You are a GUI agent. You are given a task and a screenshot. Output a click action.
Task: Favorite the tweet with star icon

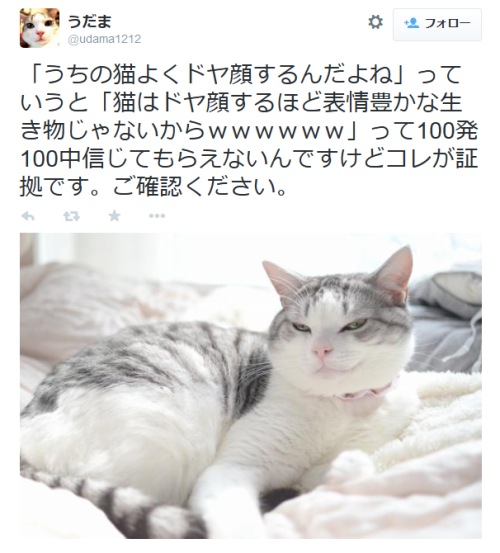click(114, 216)
